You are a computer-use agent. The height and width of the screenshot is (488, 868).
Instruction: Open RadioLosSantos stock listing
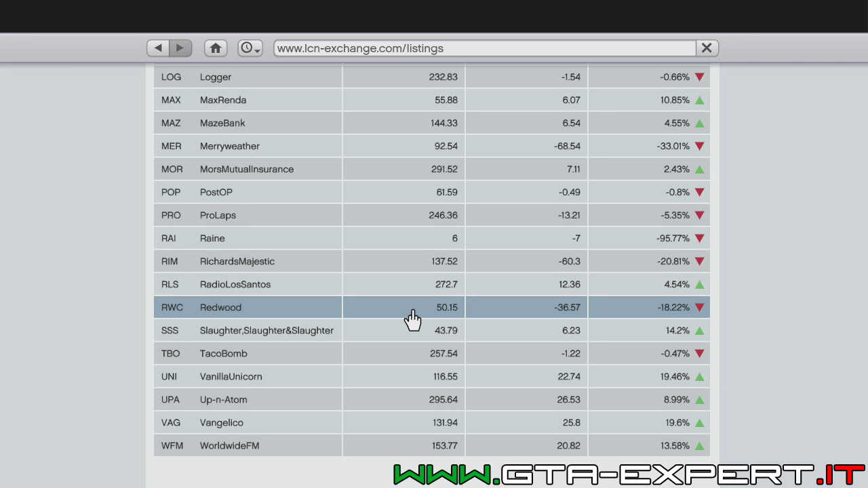pyautogui.click(x=432, y=285)
